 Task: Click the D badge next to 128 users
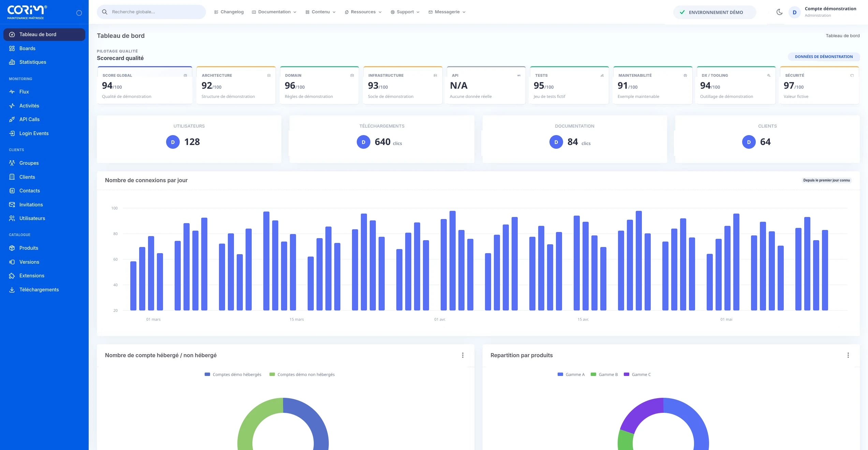pos(173,142)
